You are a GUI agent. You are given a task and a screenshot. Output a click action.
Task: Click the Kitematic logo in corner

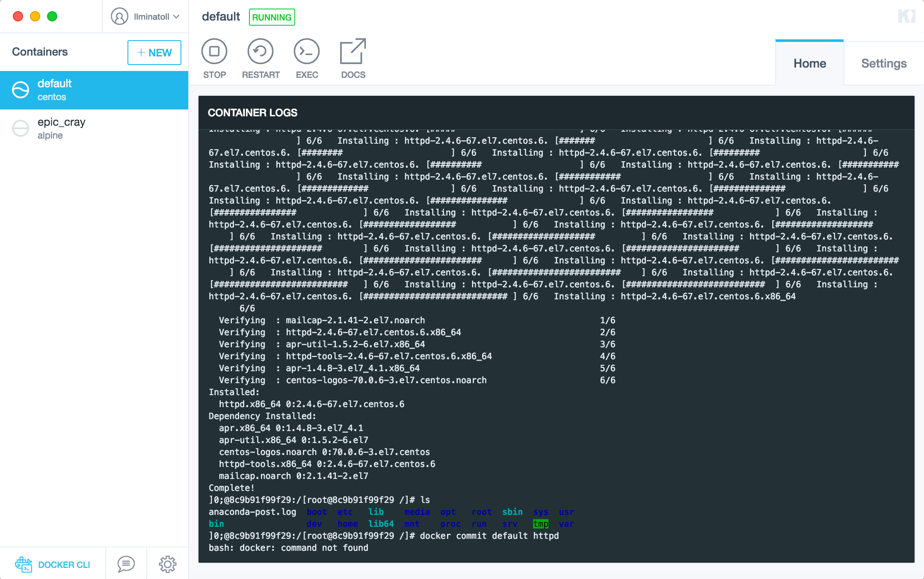[x=906, y=16]
